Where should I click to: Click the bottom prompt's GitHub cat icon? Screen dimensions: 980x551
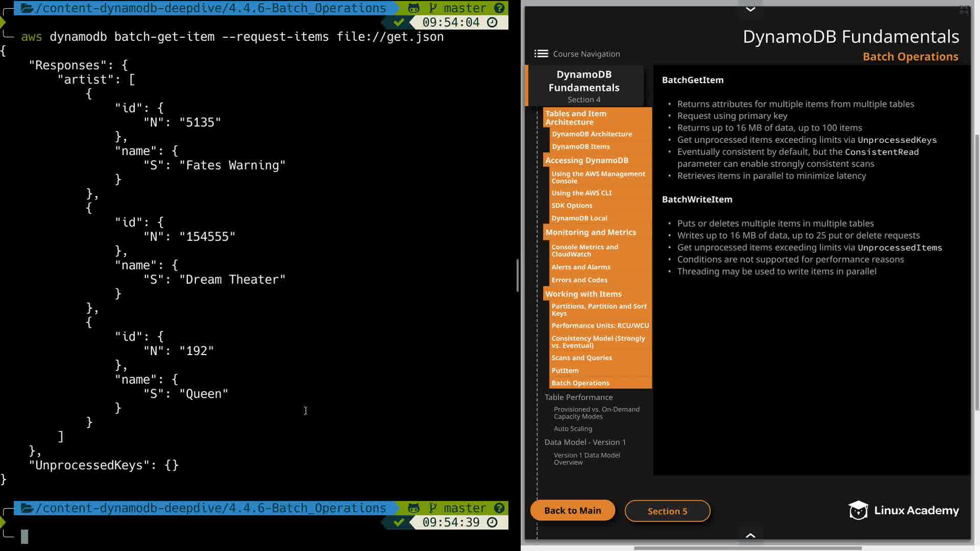pyautogui.click(x=413, y=508)
